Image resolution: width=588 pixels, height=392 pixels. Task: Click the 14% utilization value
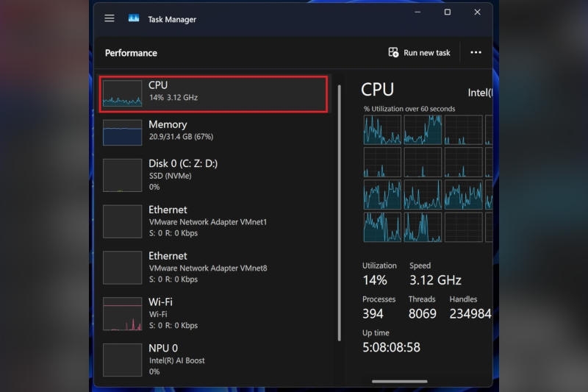(x=375, y=279)
